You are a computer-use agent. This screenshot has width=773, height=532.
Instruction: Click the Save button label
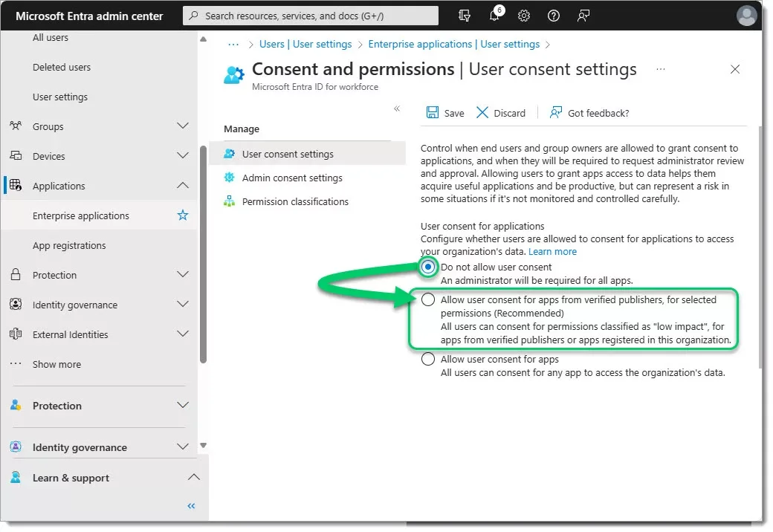tap(454, 113)
